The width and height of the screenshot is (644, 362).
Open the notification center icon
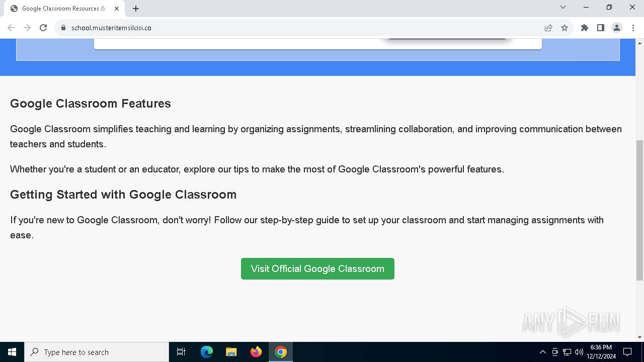pos(627,352)
